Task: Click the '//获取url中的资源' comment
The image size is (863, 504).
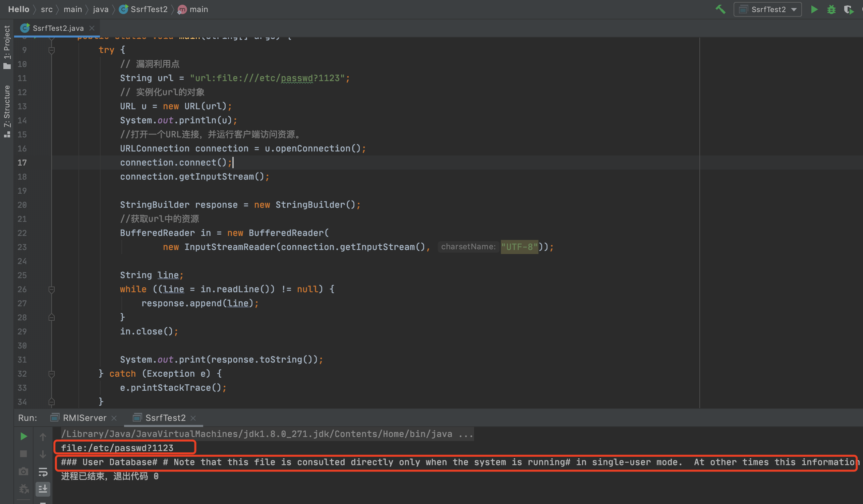Action: pyautogui.click(x=160, y=219)
